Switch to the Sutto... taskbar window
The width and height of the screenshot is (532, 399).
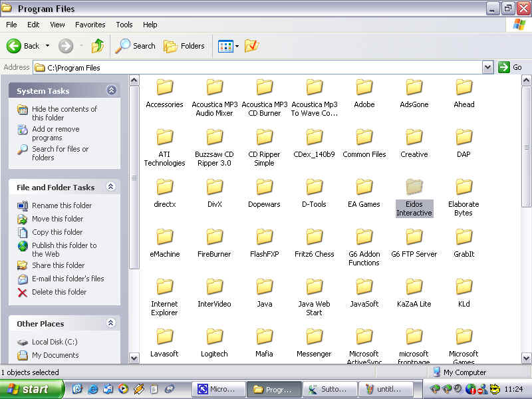(330, 389)
